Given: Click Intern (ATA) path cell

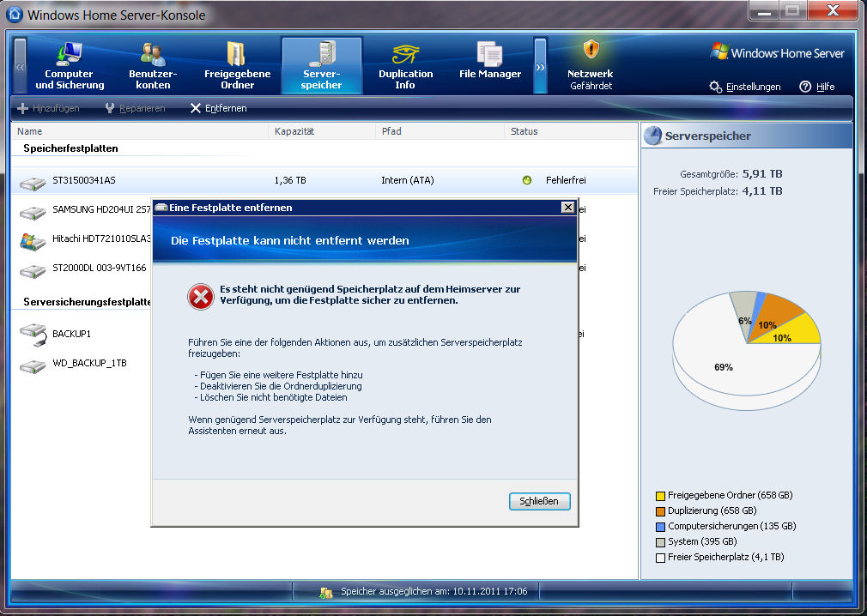Looking at the screenshot, I should [x=408, y=180].
